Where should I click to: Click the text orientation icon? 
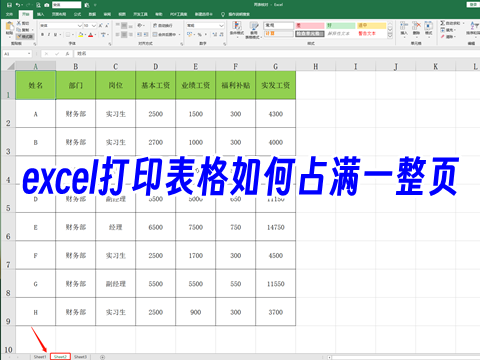click(x=140, y=25)
